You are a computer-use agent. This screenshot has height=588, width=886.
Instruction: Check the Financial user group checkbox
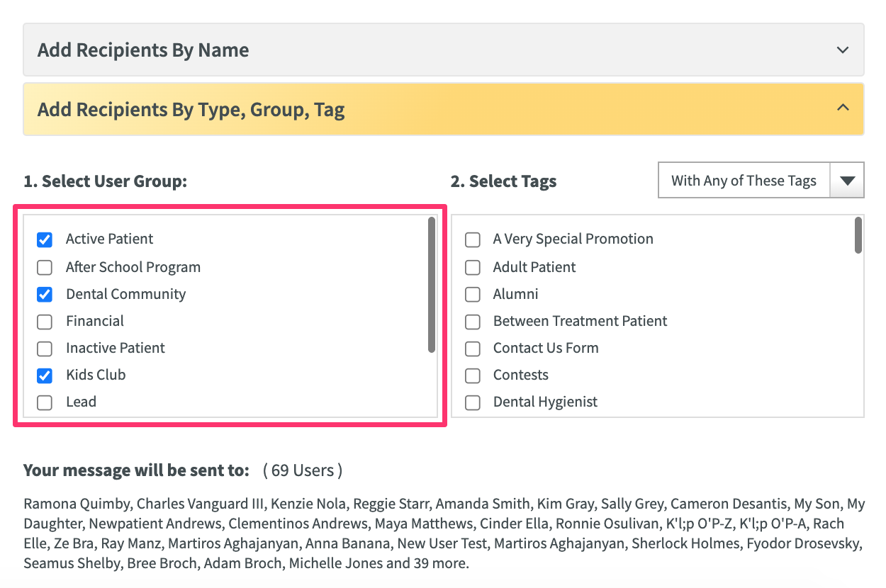tap(45, 322)
